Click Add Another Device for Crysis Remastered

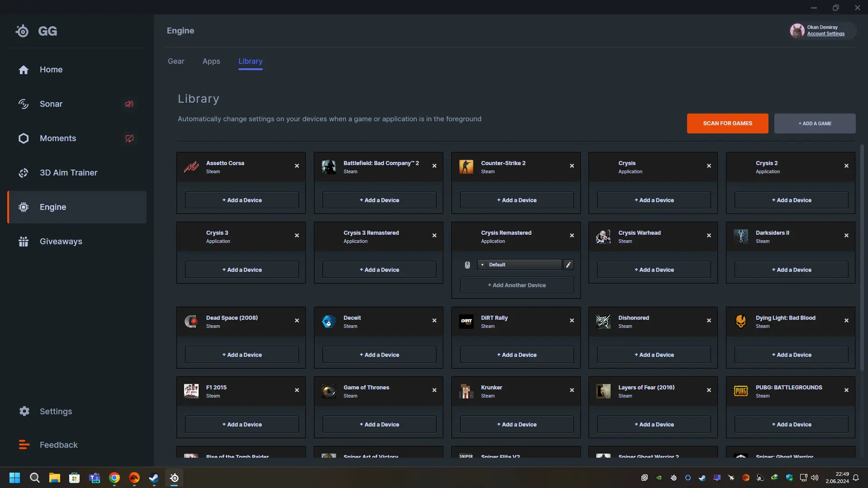pyautogui.click(x=517, y=285)
